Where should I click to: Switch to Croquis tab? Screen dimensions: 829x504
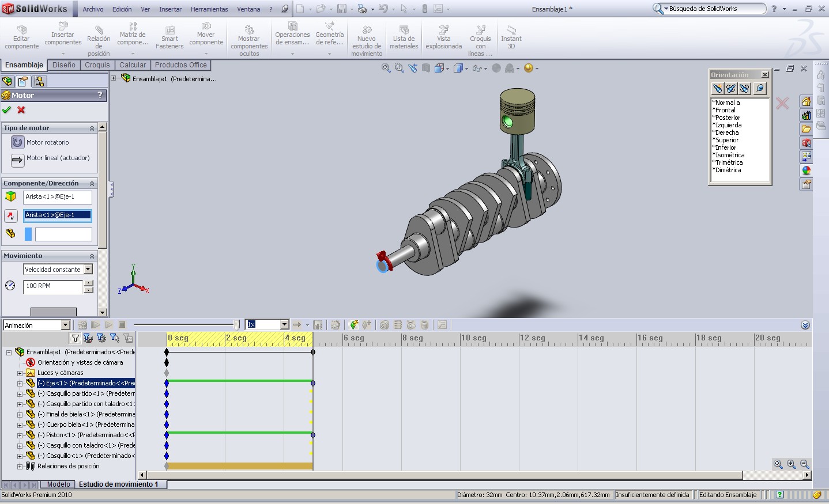[x=97, y=65]
